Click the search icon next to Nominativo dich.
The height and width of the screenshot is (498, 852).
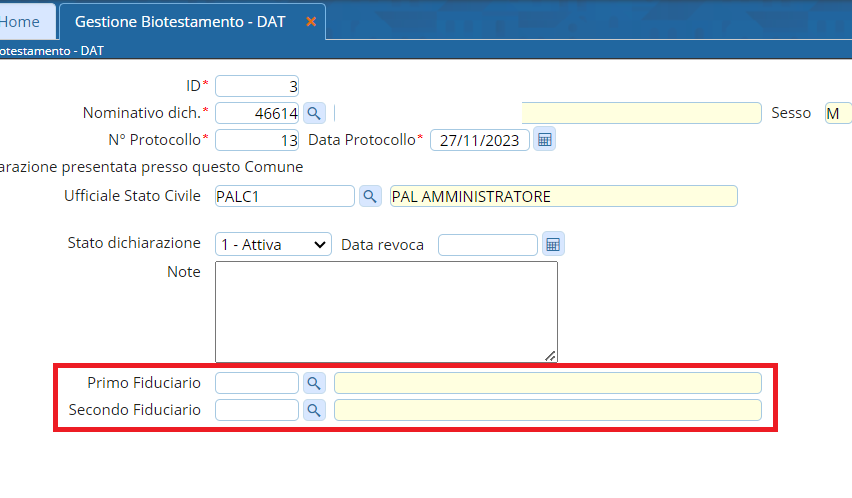[314, 113]
